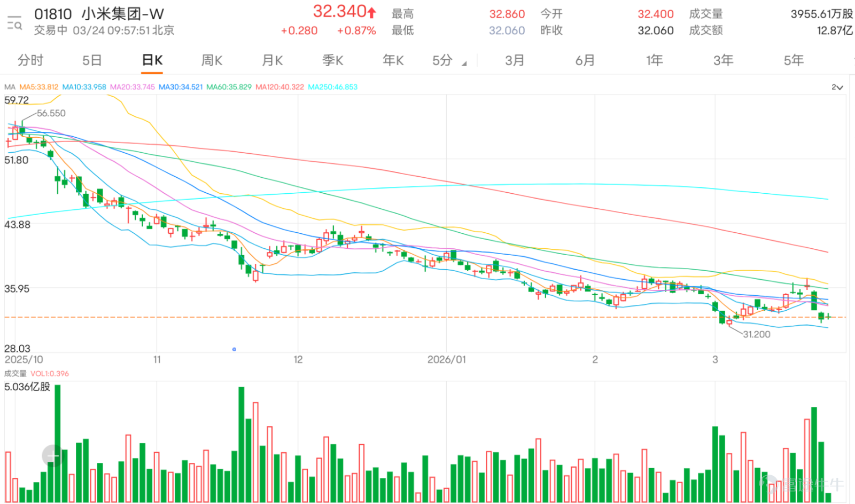Click the price change +0.280
The height and width of the screenshot is (504, 855).
point(299,31)
